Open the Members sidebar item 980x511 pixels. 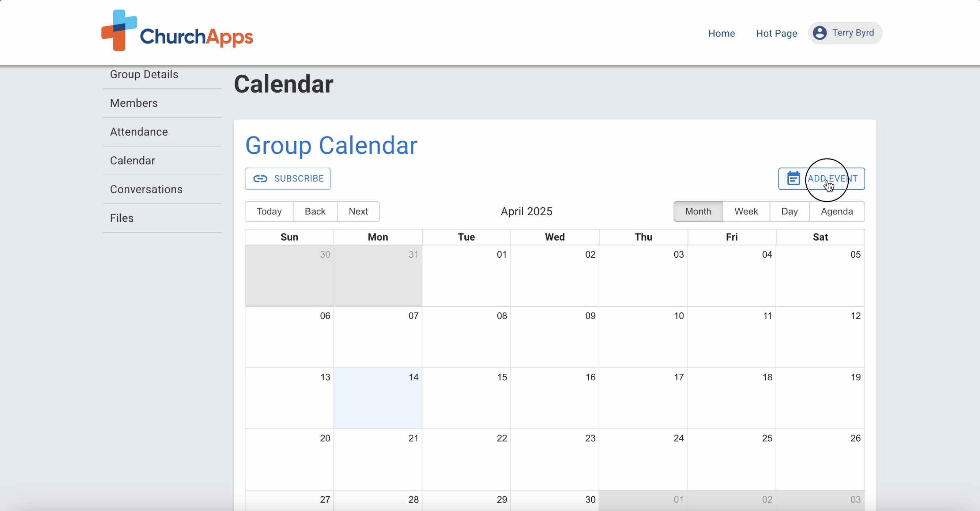pos(133,103)
